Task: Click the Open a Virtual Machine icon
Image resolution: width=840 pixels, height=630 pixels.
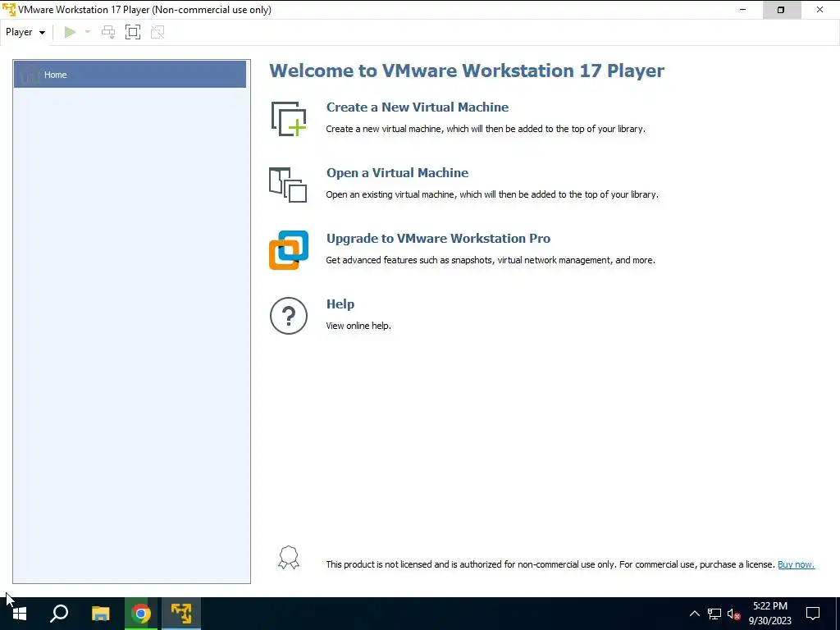Action: 288,185
